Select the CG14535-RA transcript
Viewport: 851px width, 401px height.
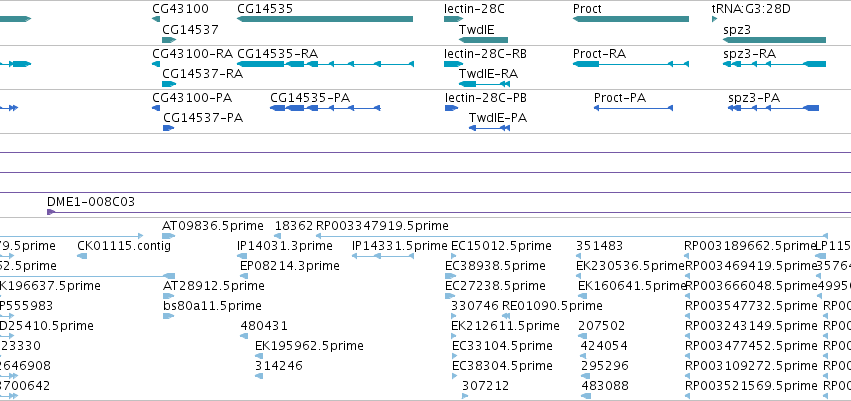(x=326, y=64)
